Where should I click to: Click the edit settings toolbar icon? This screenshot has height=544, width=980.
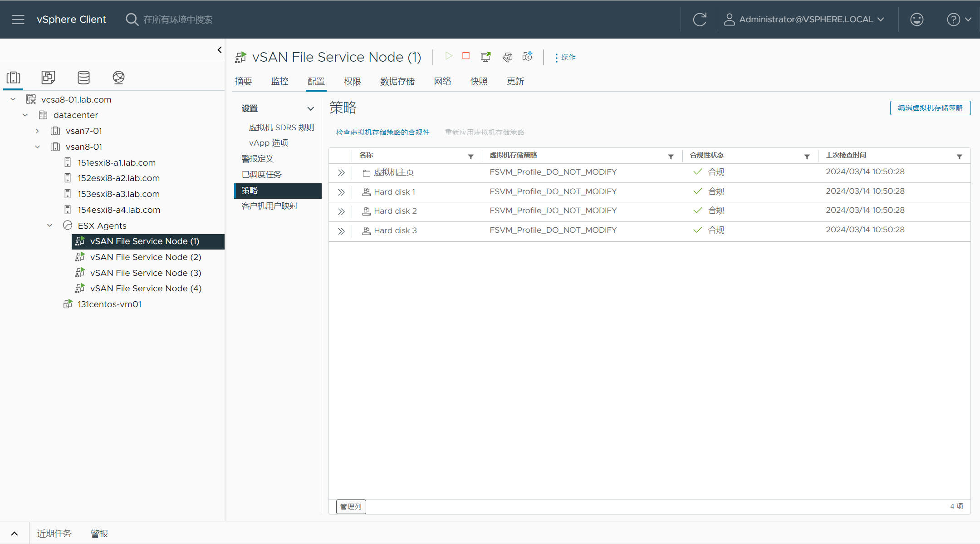507,57
